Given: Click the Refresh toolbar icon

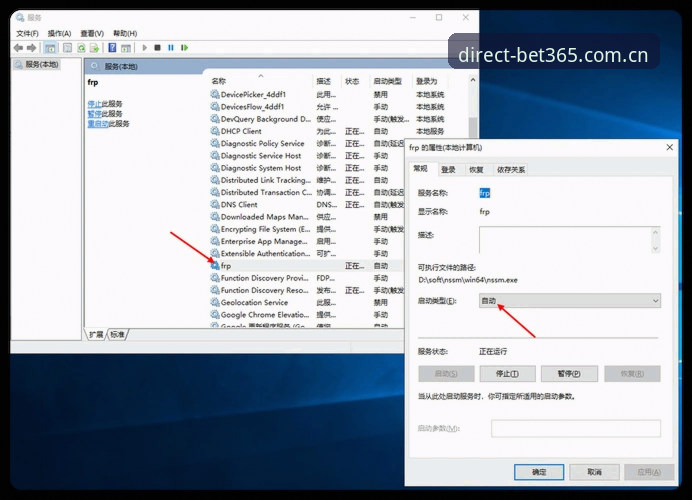Looking at the screenshot, I should (x=81, y=48).
